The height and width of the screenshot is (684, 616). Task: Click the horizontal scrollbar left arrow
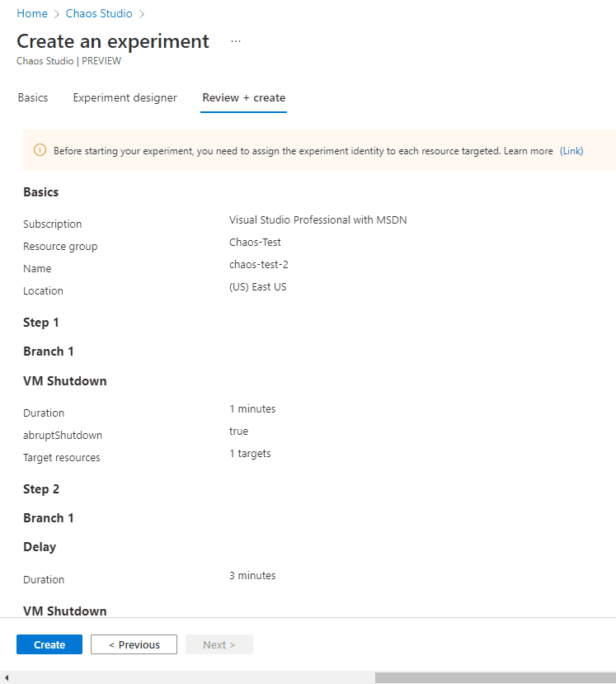click(6, 677)
